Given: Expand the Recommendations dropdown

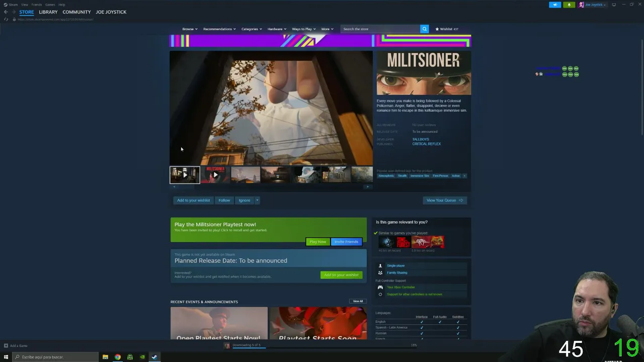Looking at the screenshot, I should [219, 29].
